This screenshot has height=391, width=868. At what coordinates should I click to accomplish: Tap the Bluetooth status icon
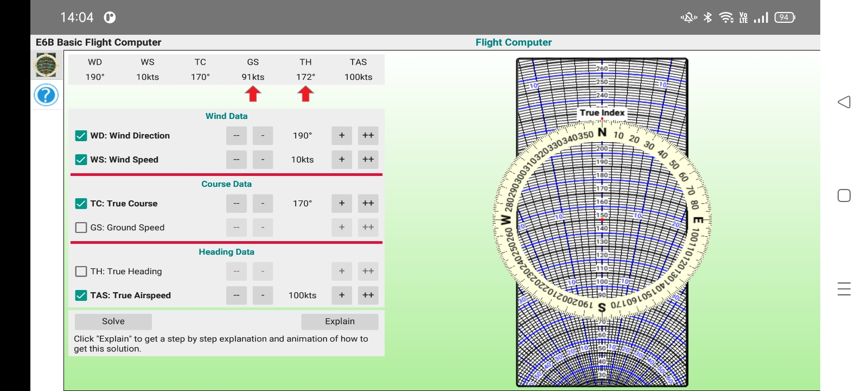pyautogui.click(x=707, y=17)
